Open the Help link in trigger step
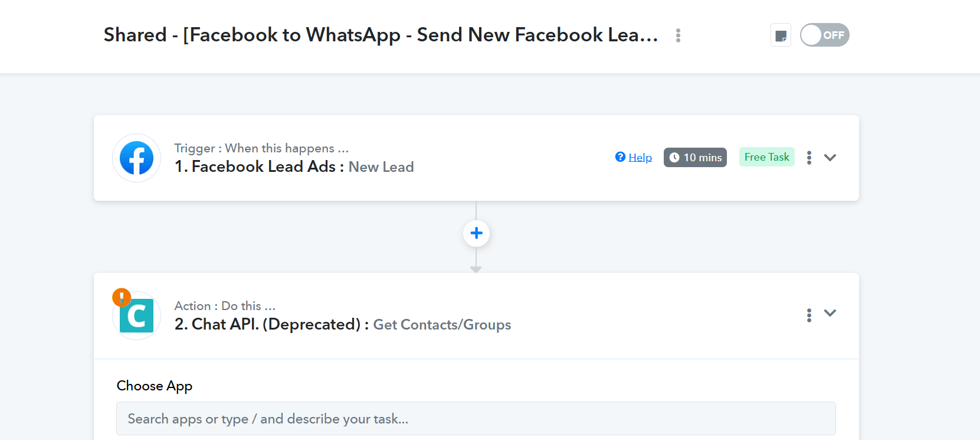Viewport: 980px width, 440px height. [x=640, y=158]
